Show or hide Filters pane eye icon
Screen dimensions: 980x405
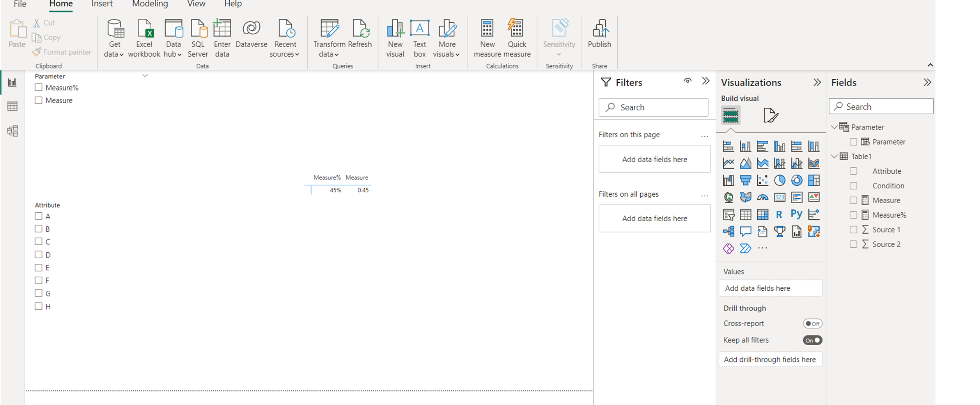click(688, 81)
